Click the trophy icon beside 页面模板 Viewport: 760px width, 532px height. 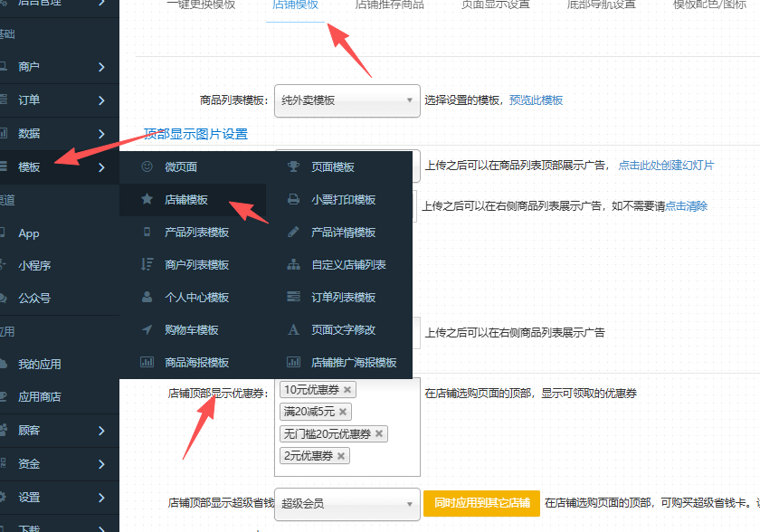click(x=293, y=166)
